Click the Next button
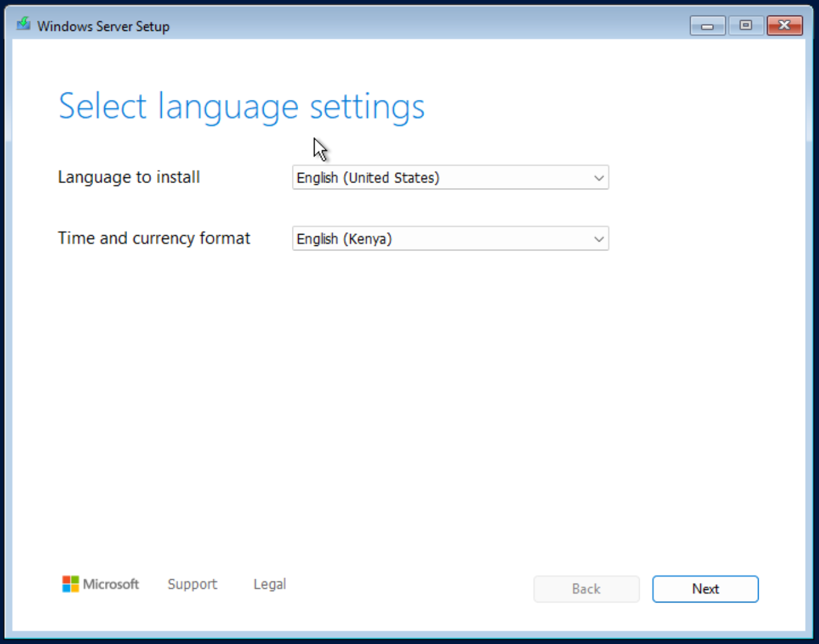Viewport: 819px width, 644px height. [x=705, y=589]
